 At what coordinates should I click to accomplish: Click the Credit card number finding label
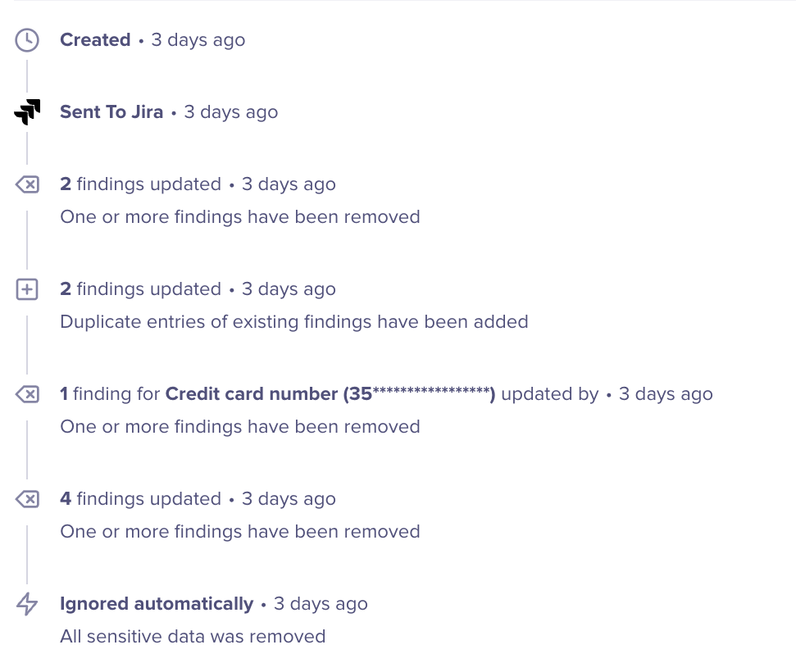click(330, 394)
